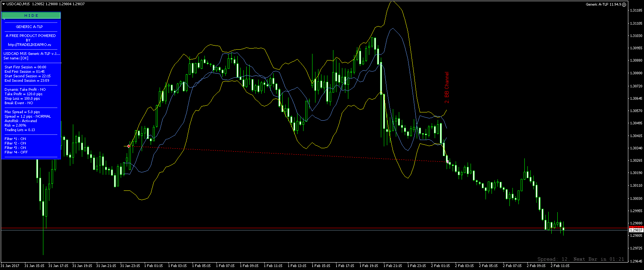Open the chart menu triangle beside USDCAD,M15

pos(3,4)
